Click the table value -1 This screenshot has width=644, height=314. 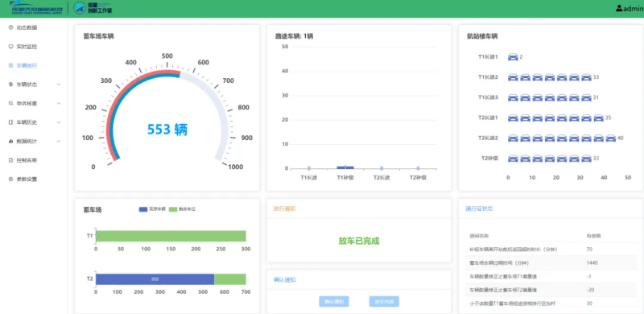pos(589,277)
